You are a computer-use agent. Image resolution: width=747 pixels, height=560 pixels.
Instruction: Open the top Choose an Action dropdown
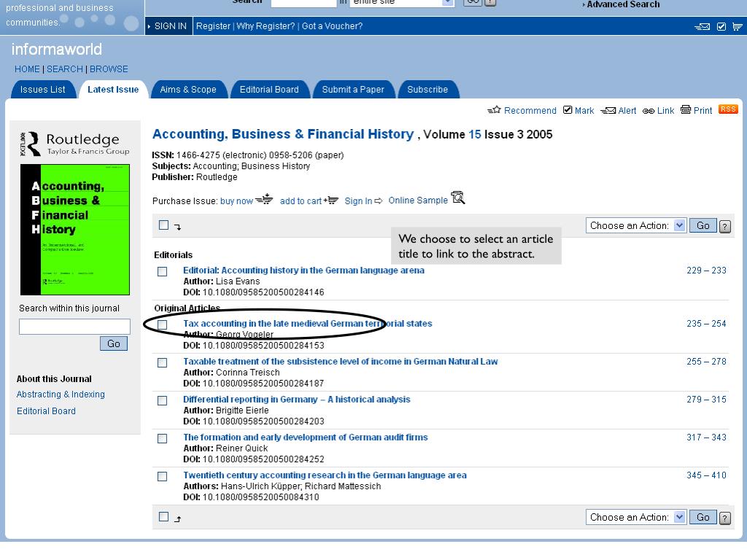point(635,226)
